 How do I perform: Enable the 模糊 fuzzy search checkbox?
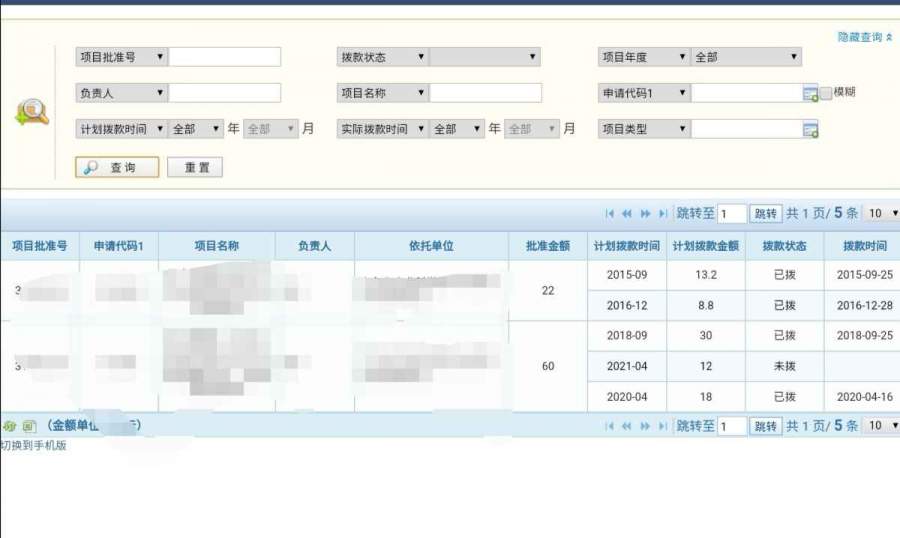(x=826, y=93)
